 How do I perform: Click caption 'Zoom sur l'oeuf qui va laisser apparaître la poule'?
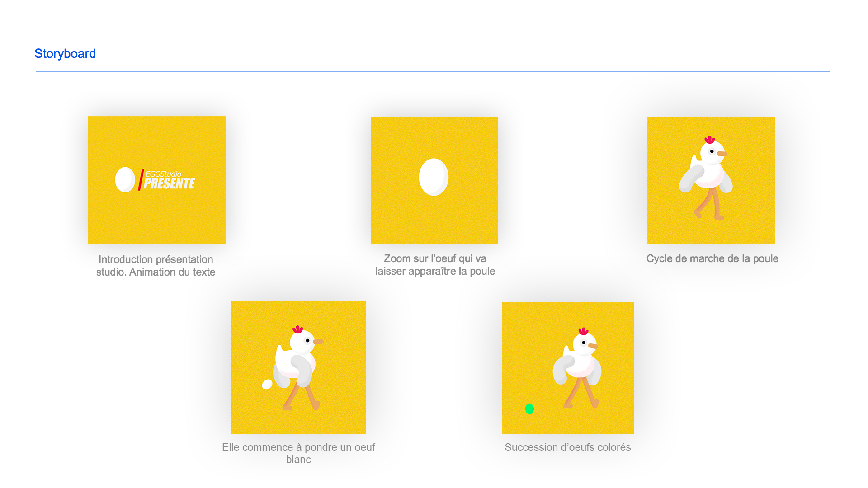[435, 265]
